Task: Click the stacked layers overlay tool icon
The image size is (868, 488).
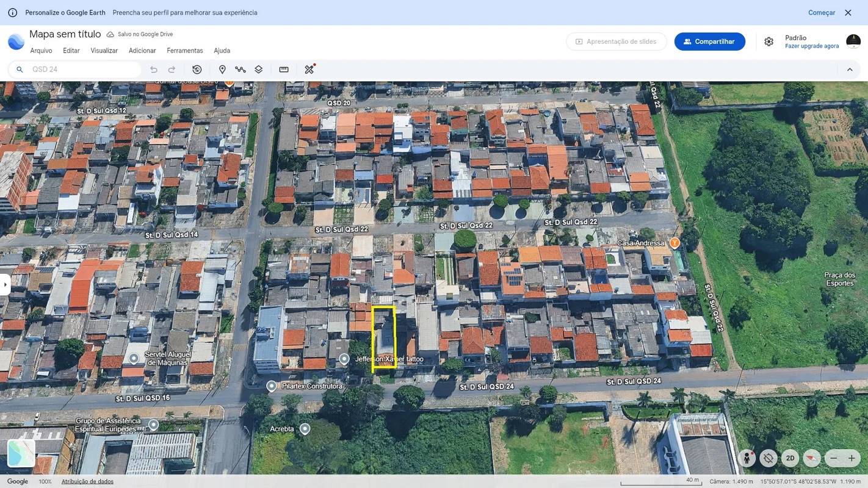Action: point(259,70)
